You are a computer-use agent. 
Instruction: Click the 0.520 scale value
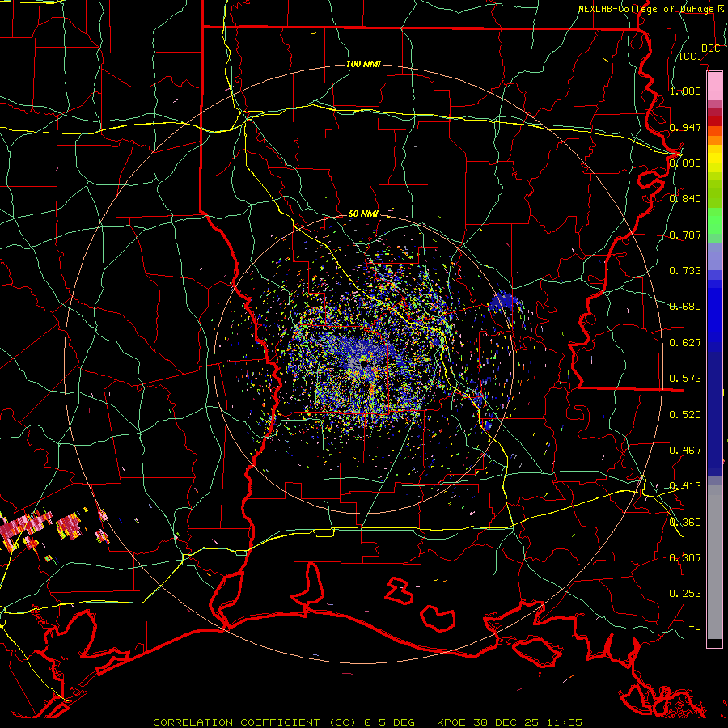click(685, 415)
